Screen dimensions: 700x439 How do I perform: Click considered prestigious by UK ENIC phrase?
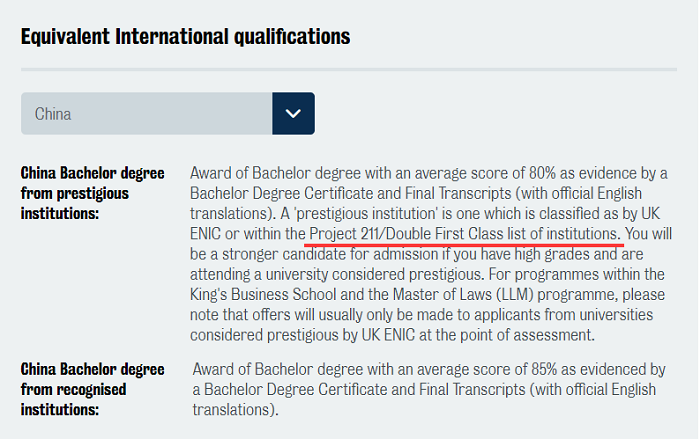[302, 335]
